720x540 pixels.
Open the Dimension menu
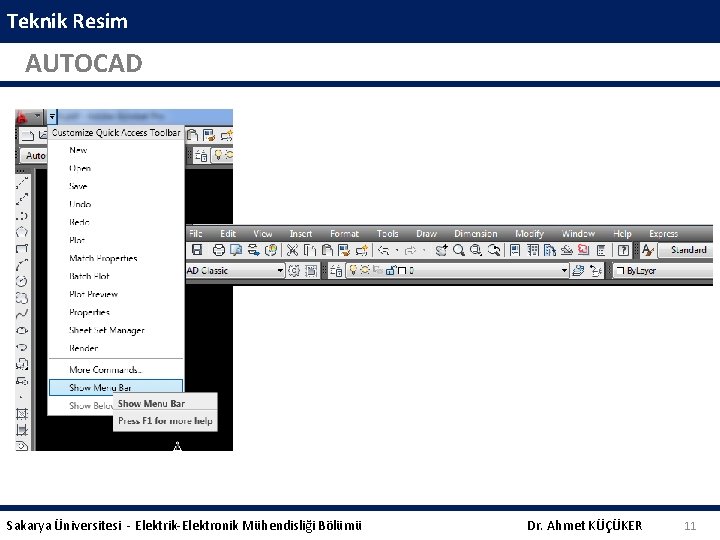tap(476, 234)
